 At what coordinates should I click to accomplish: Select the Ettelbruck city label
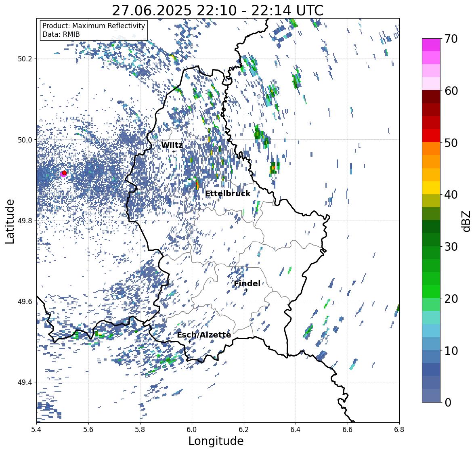tap(228, 194)
